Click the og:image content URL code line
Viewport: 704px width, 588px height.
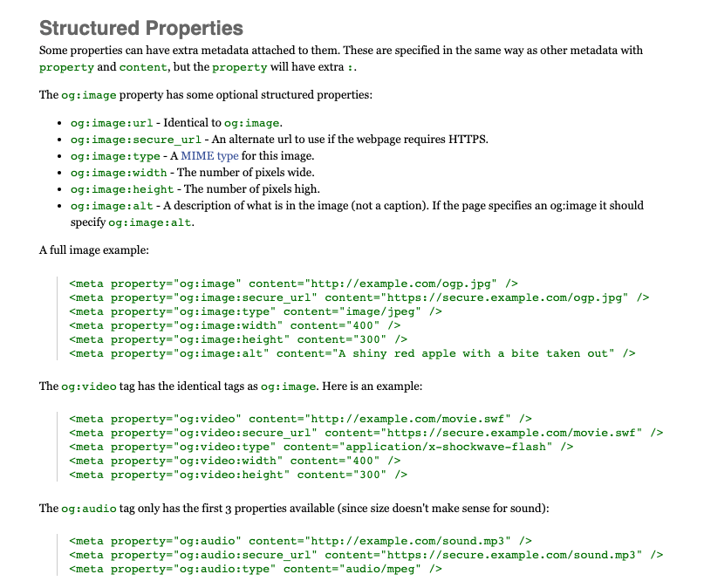(294, 284)
